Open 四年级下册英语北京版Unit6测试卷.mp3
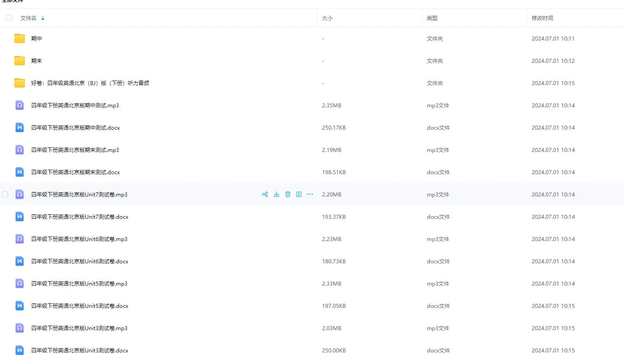The width and height of the screenshot is (624, 364). point(79,239)
